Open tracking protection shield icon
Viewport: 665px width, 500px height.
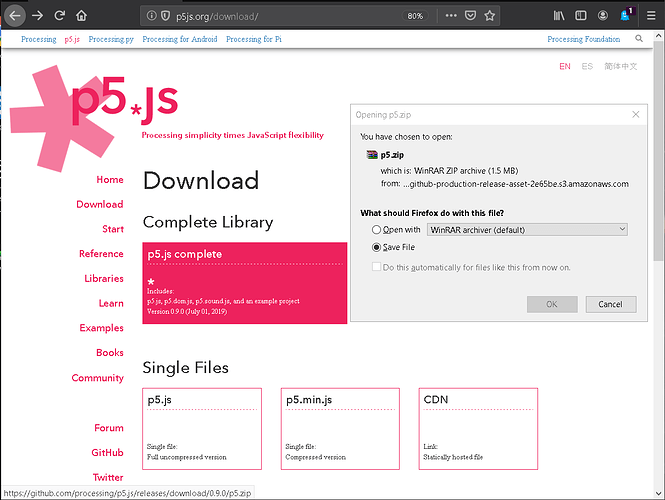pyautogui.click(x=165, y=16)
